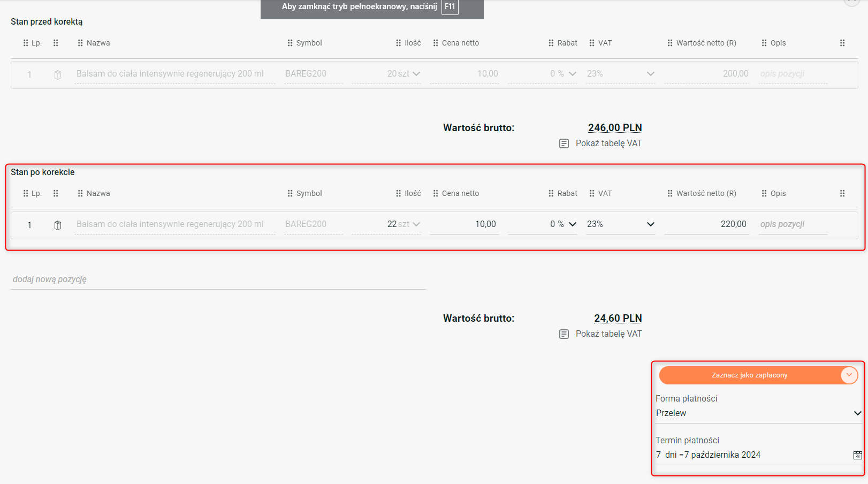Open the VAT rate dropdown showing 23% in the 'Stan przed korektą' row
The height and width of the screenshot is (484, 868).
coord(651,74)
